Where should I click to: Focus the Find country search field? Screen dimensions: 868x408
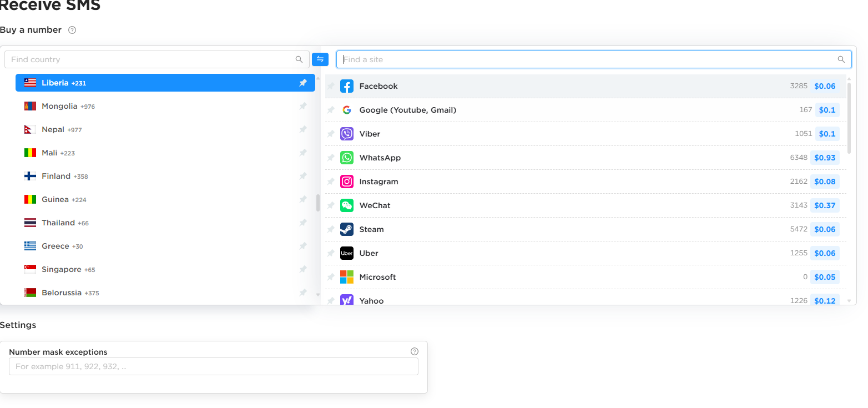point(157,59)
